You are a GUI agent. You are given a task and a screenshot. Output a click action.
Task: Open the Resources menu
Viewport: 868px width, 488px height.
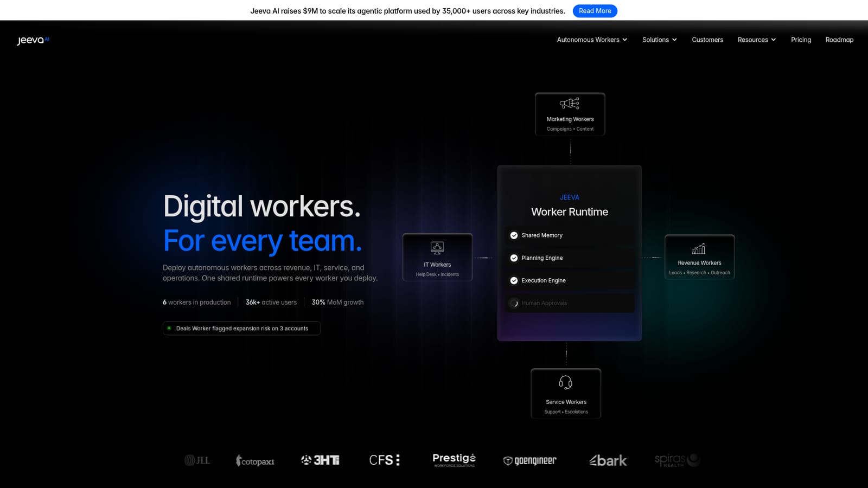[x=752, y=40]
